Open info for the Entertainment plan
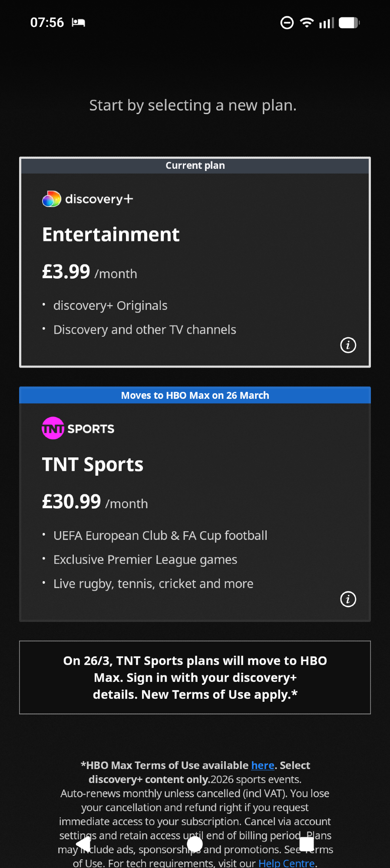Image resolution: width=390 pixels, height=868 pixels. click(348, 345)
